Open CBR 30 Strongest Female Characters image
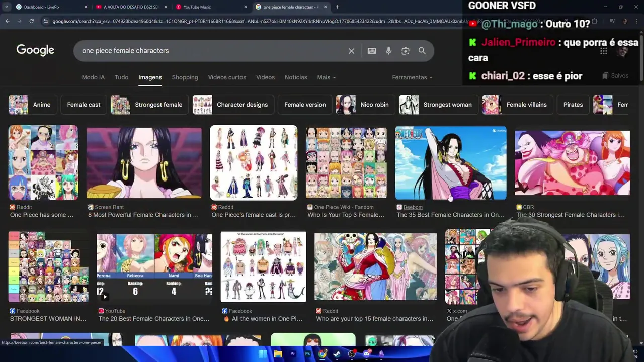The image size is (644, 362). tap(572, 162)
